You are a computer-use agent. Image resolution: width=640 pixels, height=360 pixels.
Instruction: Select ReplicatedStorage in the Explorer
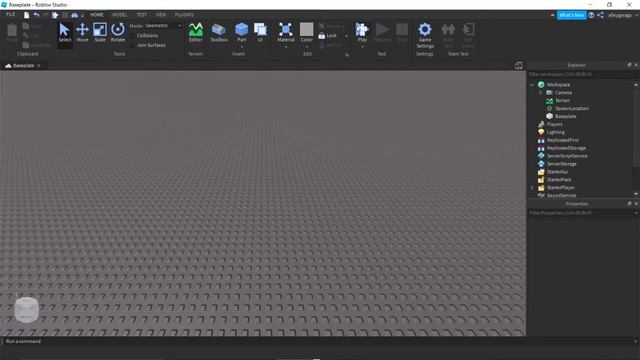click(x=566, y=148)
